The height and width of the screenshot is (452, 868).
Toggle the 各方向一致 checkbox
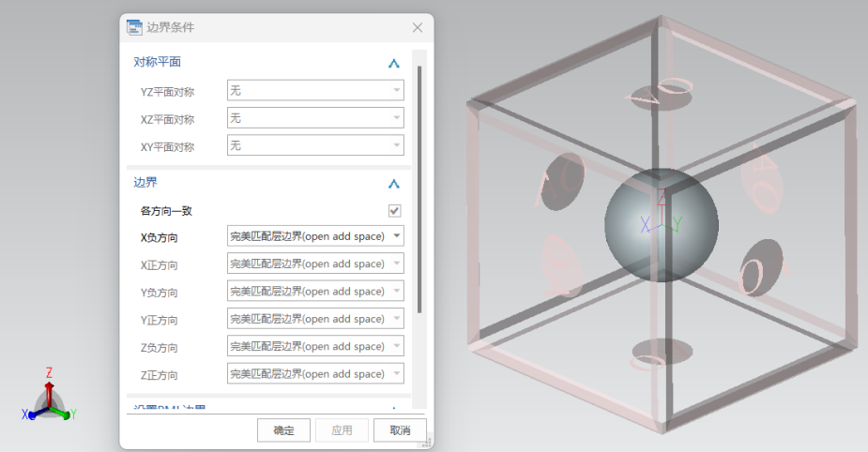395,211
